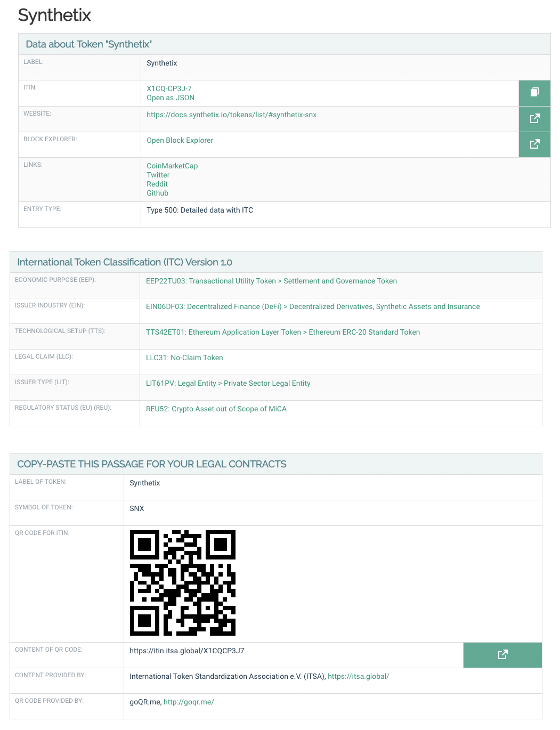Click the LEGAL CLAIM (LLC) label
Screen dimensions: 560x730
pyautogui.click(x=44, y=356)
